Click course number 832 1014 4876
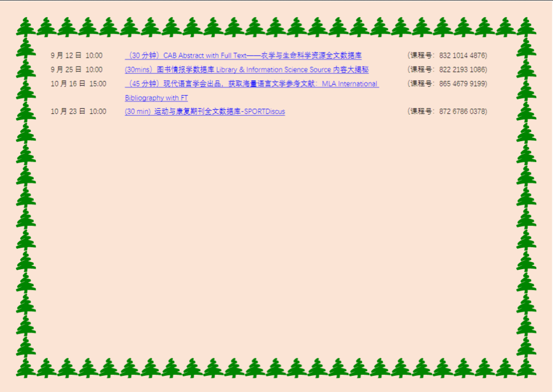The height and width of the screenshot is (392, 553). coord(462,56)
